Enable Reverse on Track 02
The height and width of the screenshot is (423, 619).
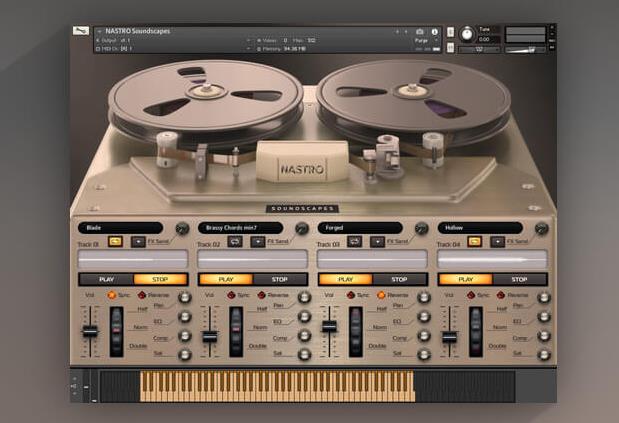point(260,296)
